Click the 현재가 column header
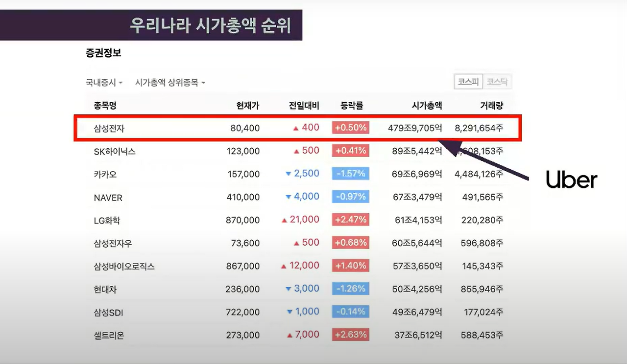The width and height of the screenshot is (627, 364). [248, 105]
